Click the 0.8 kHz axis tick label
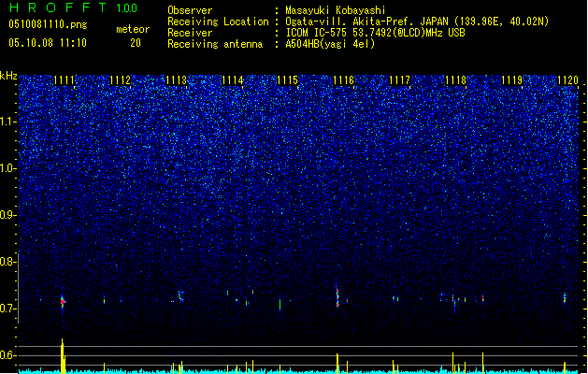588x374 pixels. coord(7,262)
